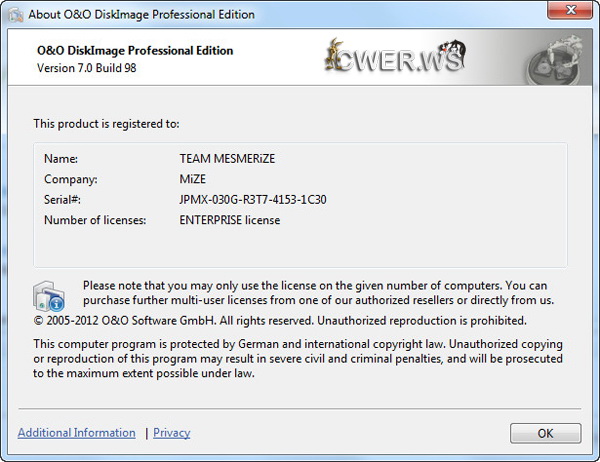Click the 'This product is registered to:' text
The height and width of the screenshot is (462, 600).
[x=106, y=124]
